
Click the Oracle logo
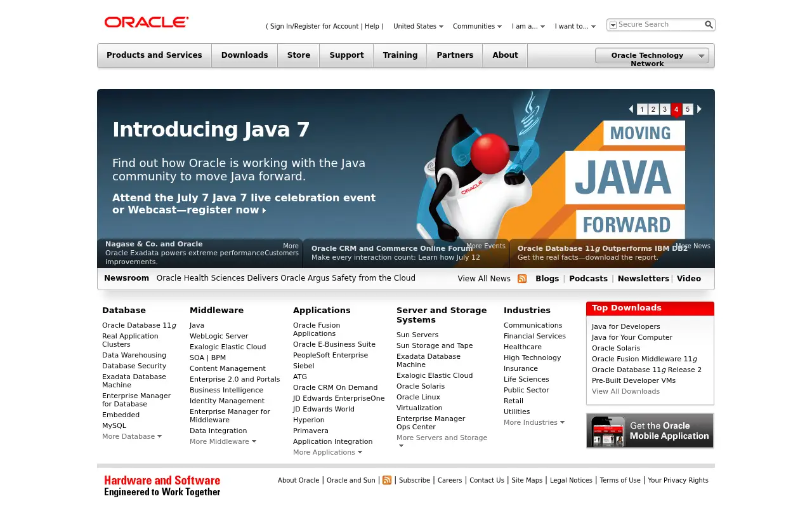click(147, 22)
